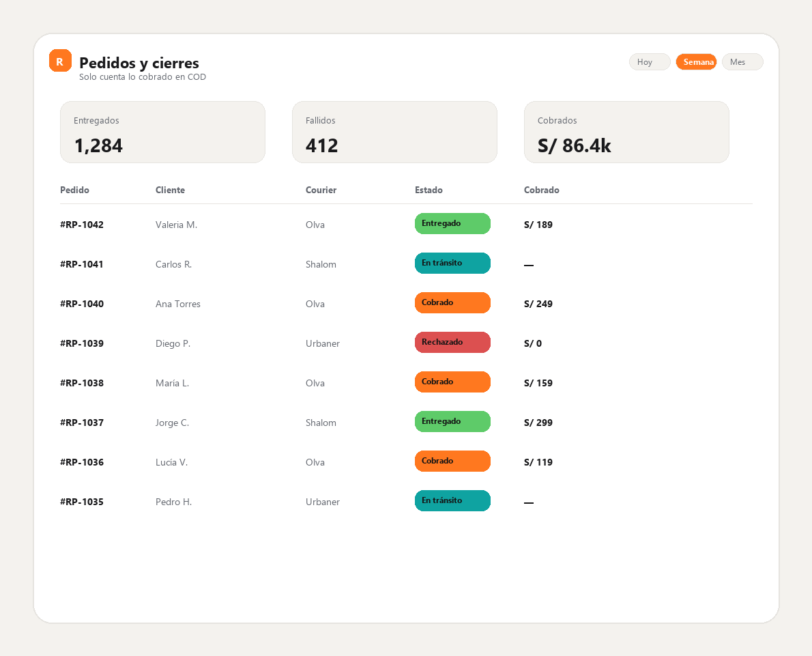Click the S/ 119 amount
The image size is (812, 656).
tap(538, 462)
